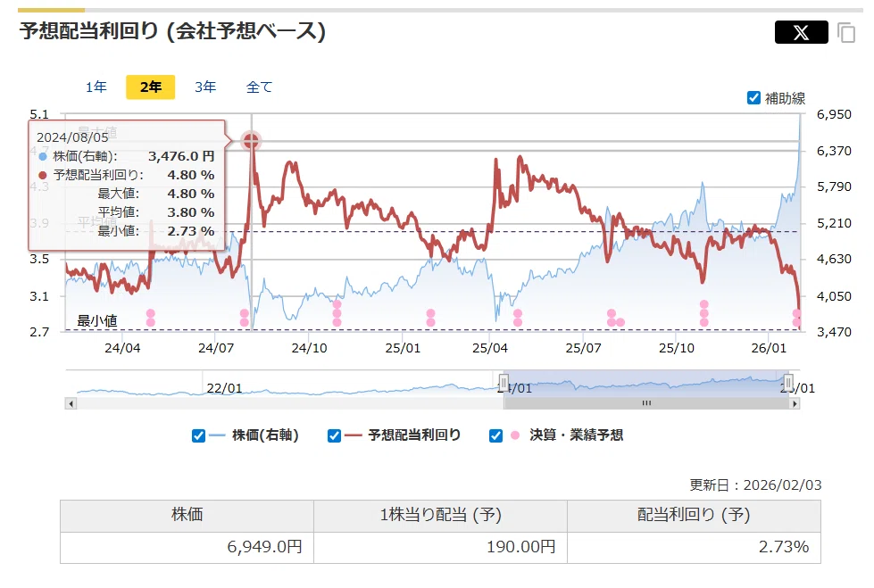The height and width of the screenshot is (588, 874).
Task: Select the 1年 time range tab
Action: pyautogui.click(x=96, y=87)
